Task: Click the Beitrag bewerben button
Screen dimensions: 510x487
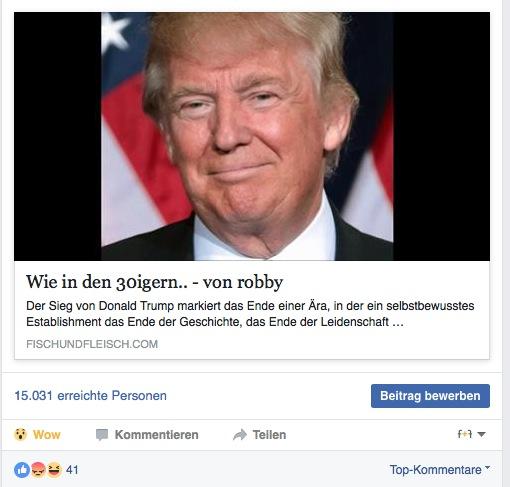Action: click(430, 396)
